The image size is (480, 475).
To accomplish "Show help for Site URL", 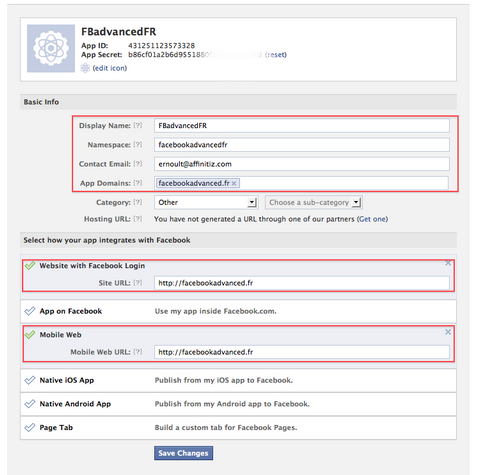I will [138, 283].
